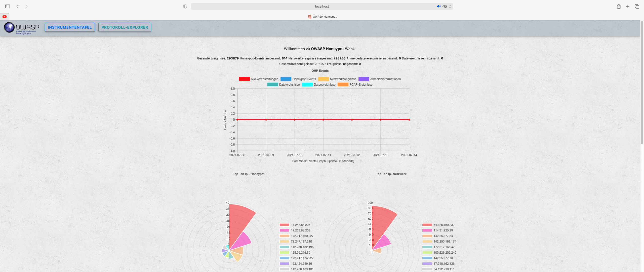Click the data point above 2021-07-10
The width and height of the screenshot is (644, 272).
click(295, 120)
